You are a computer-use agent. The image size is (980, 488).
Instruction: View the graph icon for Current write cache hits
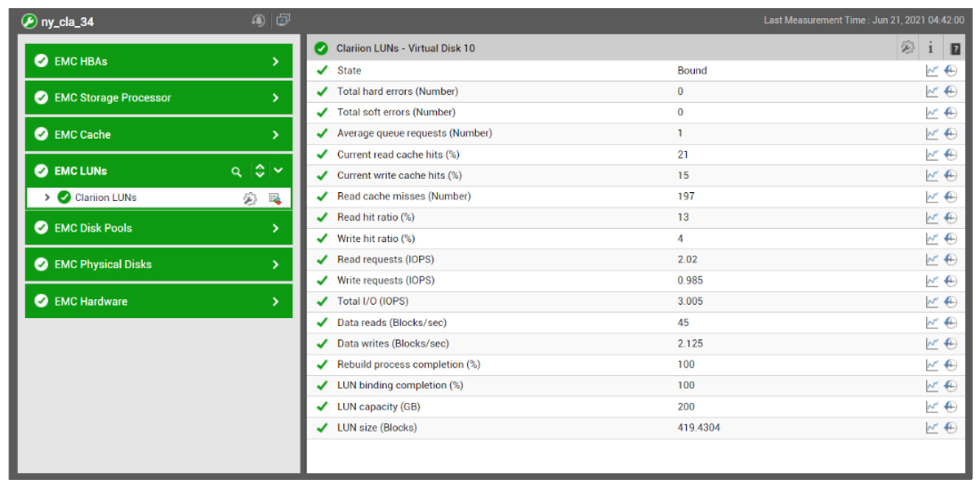pyautogui.click(x=932, y=175)
